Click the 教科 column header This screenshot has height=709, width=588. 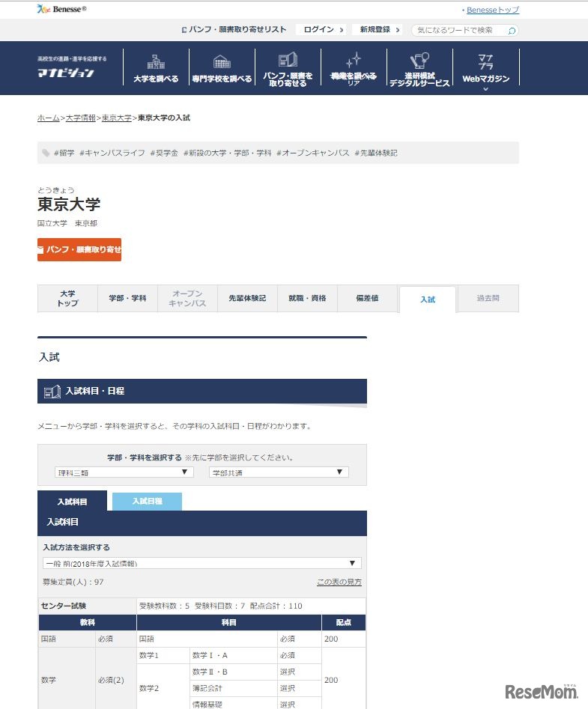point(88,623)
